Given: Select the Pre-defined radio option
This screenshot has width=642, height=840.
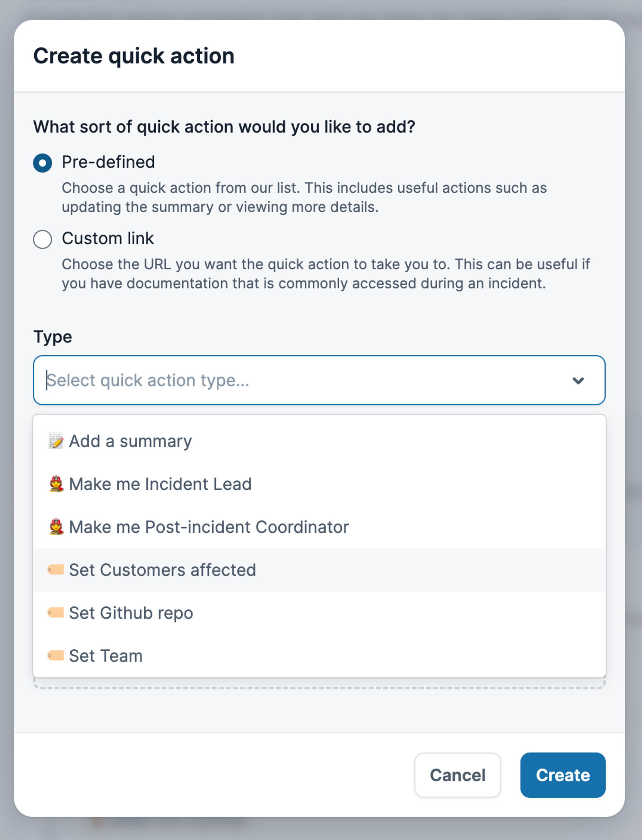Looking at the screenshot, I should tap(42, 163).
